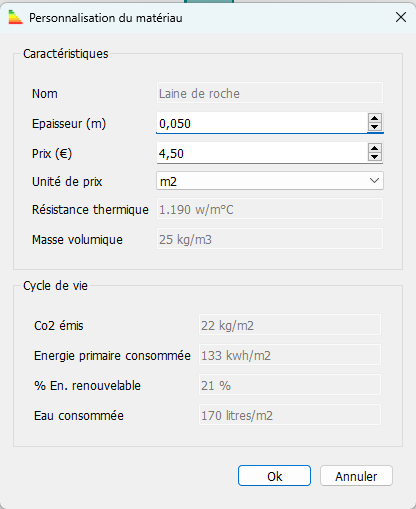Click the Résistance thermique field

click(x=270, y=209)
